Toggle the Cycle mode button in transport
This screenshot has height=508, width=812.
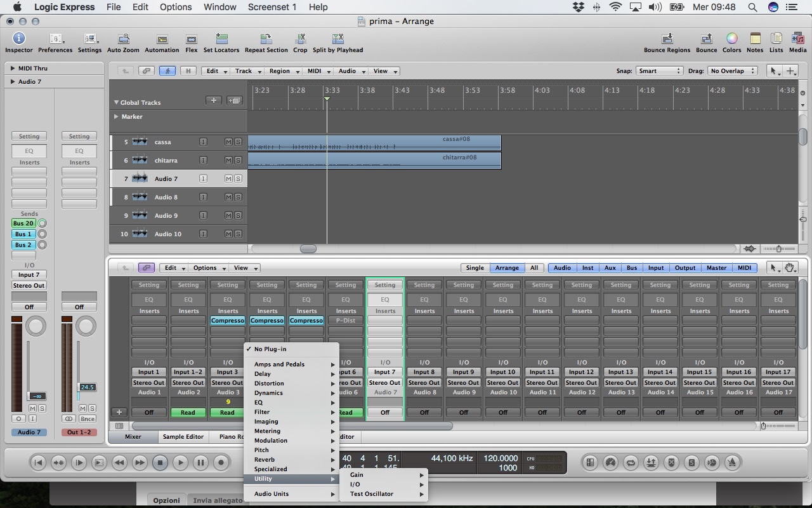coord(631,462)
